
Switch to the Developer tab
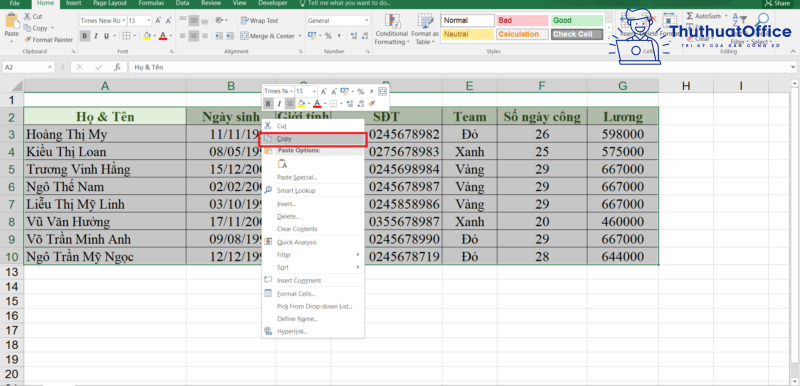(x=272, y=3)
